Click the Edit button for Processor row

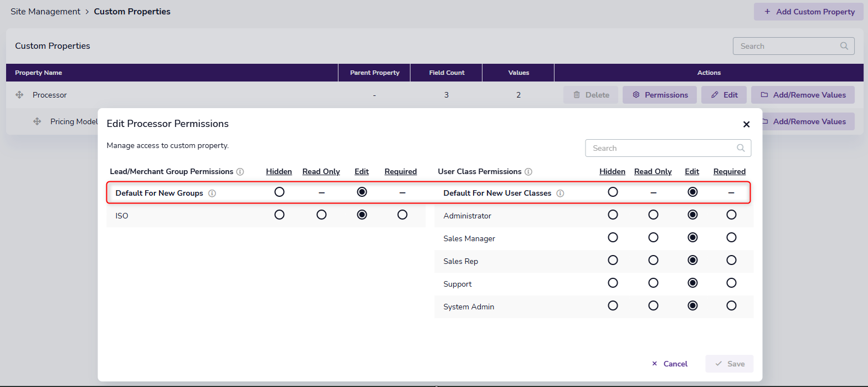coord(724,95)
